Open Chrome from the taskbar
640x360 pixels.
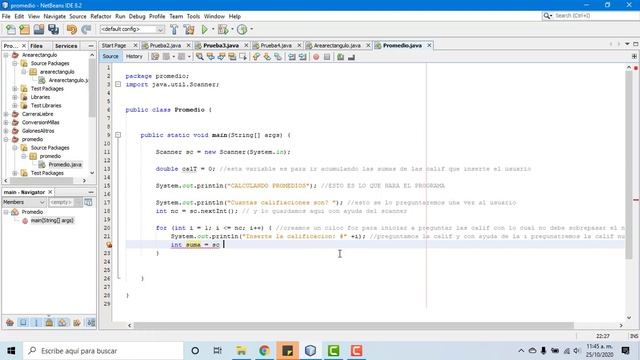click(x=264, y=351)
